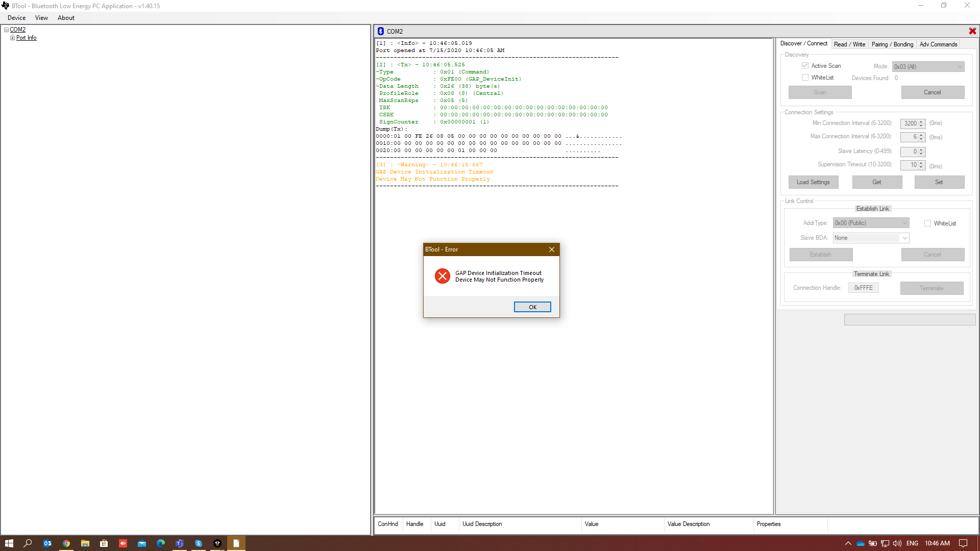
Task: Open the About menu
Action: [x=66, y=18]
